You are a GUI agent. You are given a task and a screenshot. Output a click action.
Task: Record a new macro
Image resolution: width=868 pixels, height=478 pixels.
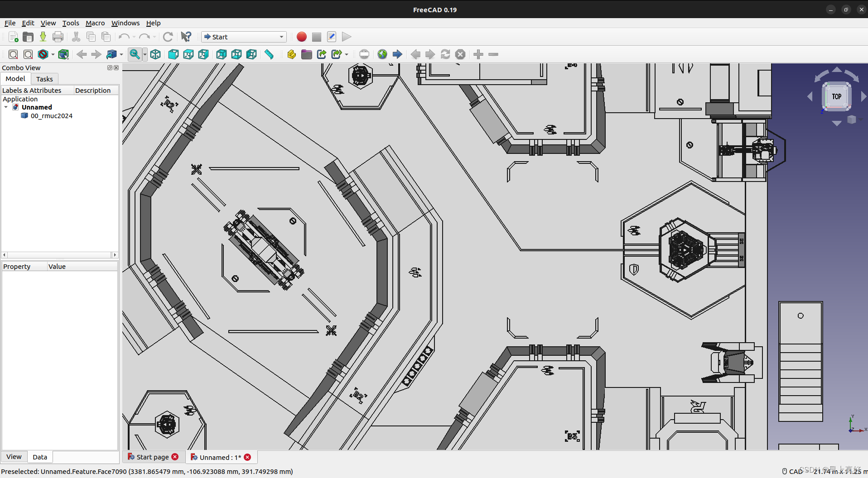point(301,37)
